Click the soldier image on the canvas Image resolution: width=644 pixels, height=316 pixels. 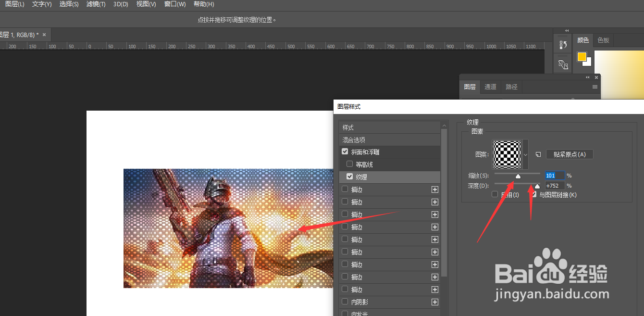[x=228, y=228]
